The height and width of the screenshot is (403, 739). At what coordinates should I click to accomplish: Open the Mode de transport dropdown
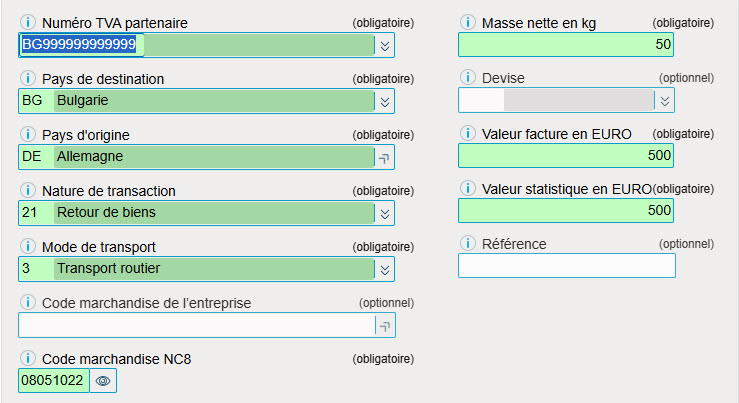[385, 270]
